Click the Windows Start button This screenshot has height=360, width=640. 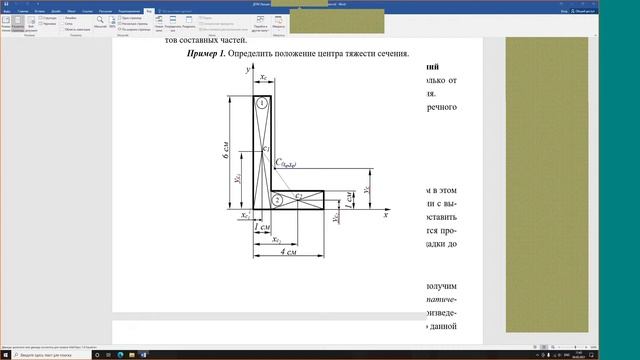5,355
